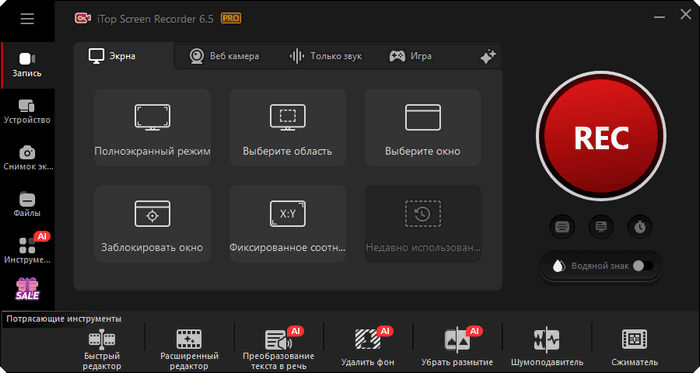Viewport: 700px width, 373px height.
Task: Click the PRO badge
Action: click(231, 18)
